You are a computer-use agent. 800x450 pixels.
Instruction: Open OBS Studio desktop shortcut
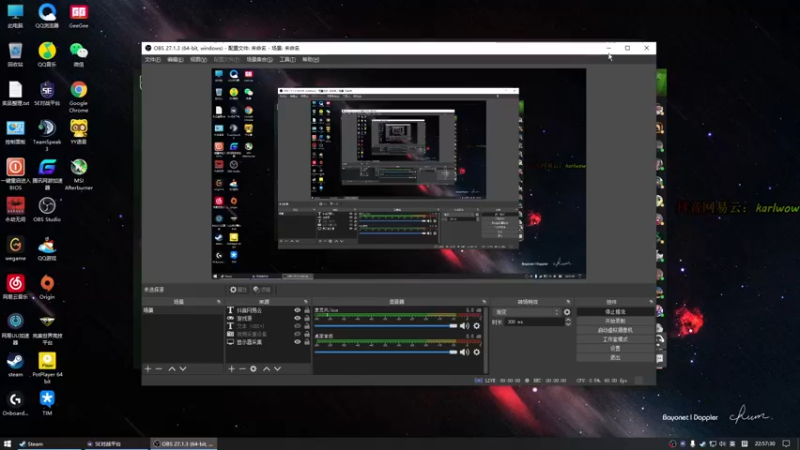click(x=47, y=210)
